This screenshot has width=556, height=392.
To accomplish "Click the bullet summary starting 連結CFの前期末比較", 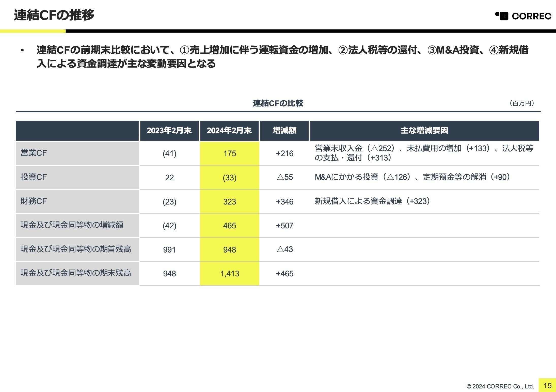I will (282, 57).
